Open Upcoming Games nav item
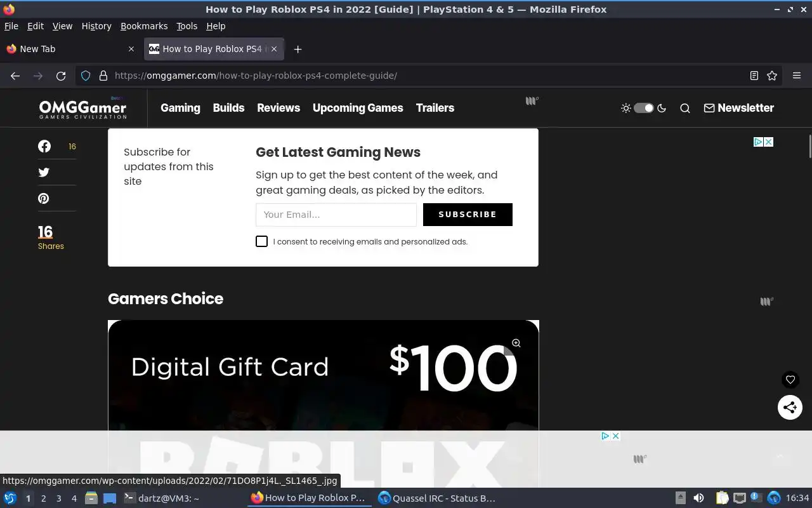The image size is (812, 508). (358, 108)
